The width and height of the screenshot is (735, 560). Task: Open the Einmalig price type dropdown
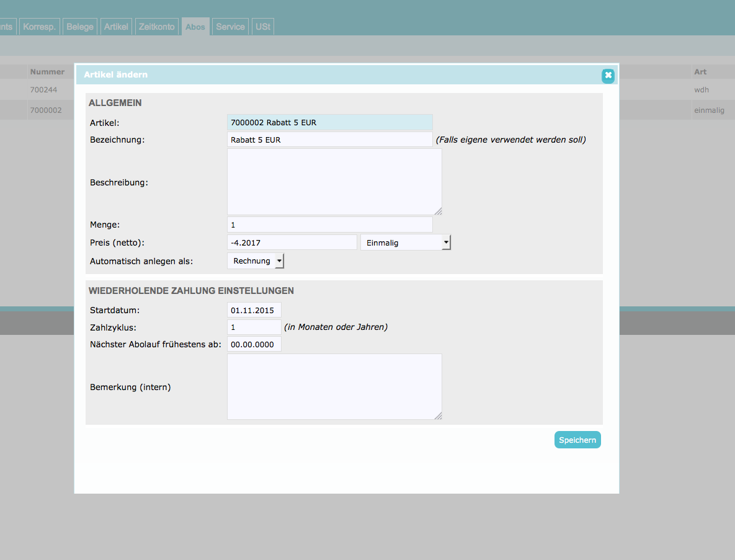[x=405, y=242]
